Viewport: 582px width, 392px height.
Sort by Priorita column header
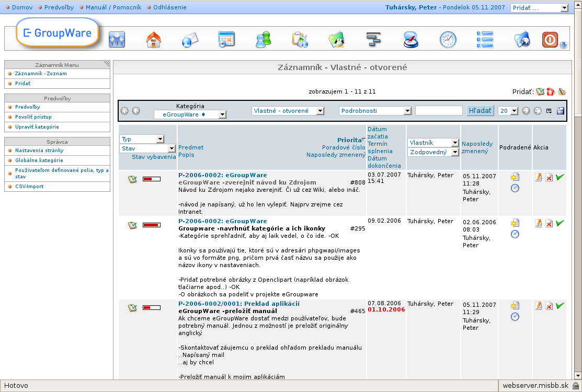click(x=349, y=140)
